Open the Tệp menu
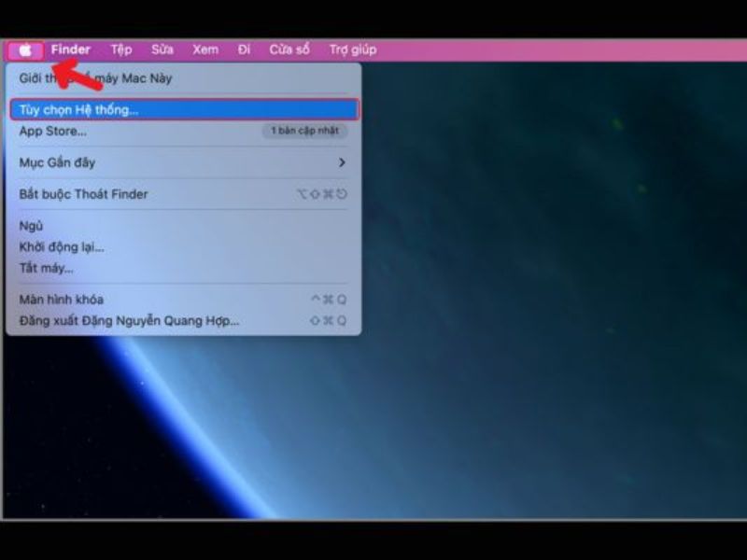The height and width of the screenshot is (560, 747). pyautogui.click(x=121, y=49)
